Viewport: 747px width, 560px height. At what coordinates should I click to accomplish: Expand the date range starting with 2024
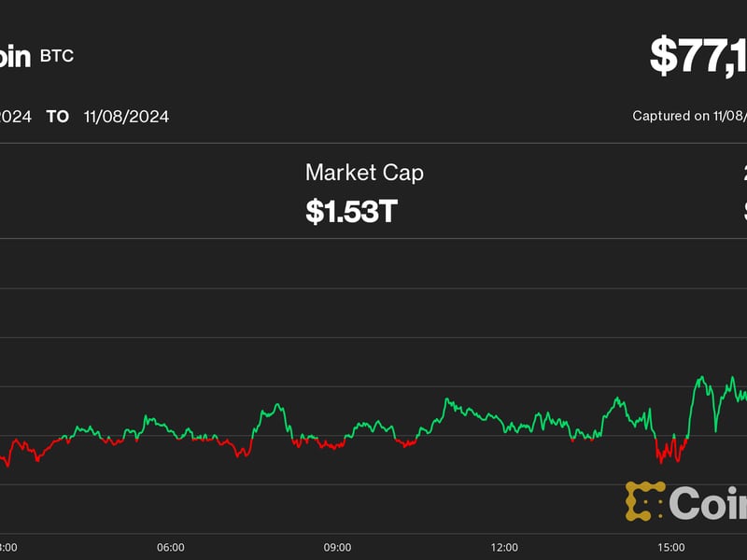point(17,117)
